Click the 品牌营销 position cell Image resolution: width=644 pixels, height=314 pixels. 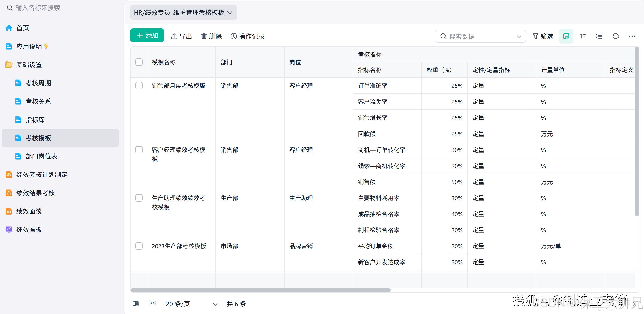pos(318,255)
